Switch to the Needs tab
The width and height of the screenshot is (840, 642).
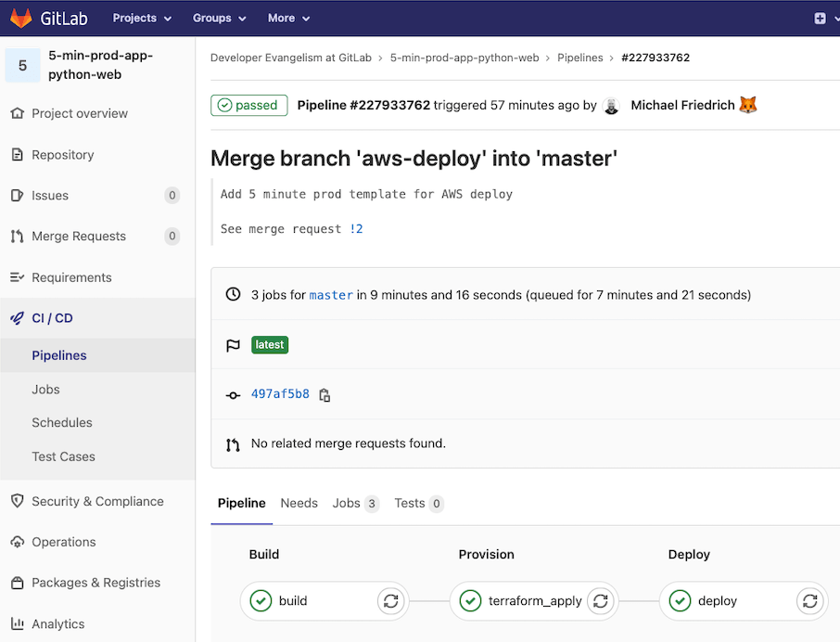coord(299,503)
